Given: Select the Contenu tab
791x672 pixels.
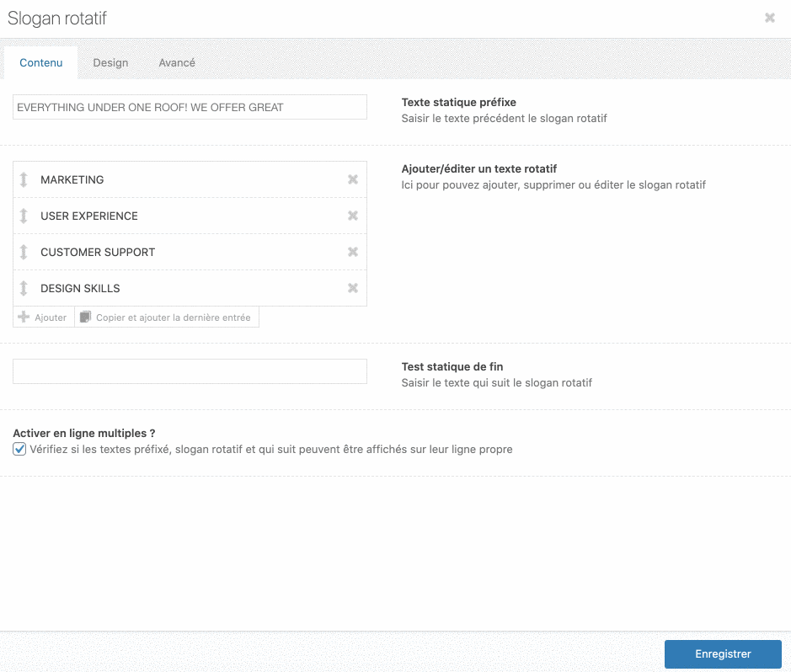Looking at the screenshot, I should pos(41,63).
